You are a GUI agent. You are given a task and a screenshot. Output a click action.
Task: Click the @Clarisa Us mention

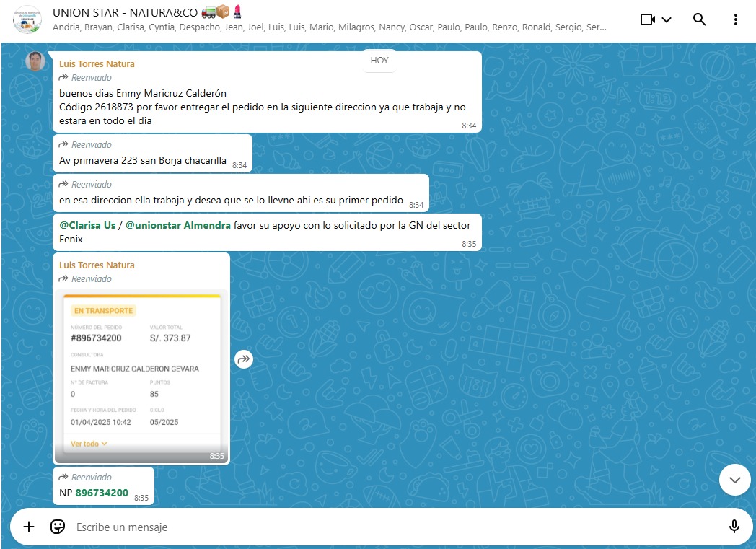(87, 225)
